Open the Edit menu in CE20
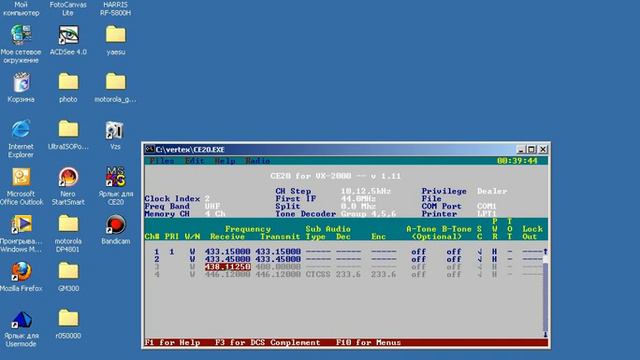 pos(194,161)
